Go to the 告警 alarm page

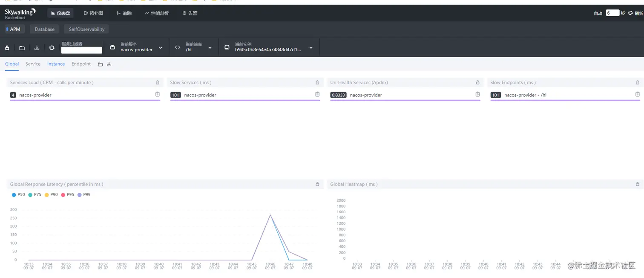pos(190,13)
